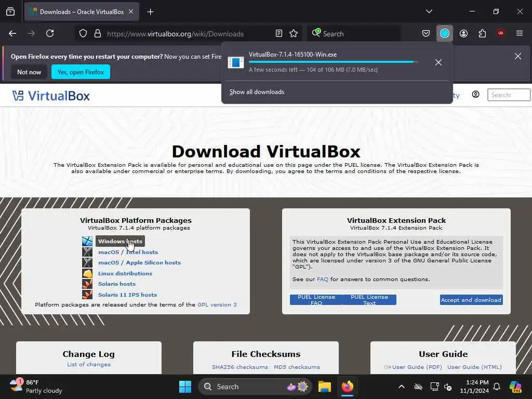The height and width of the screenshot is (399, 532).
Task: Toggle reader view icon in address bar
Action: [x=279, y=34]
